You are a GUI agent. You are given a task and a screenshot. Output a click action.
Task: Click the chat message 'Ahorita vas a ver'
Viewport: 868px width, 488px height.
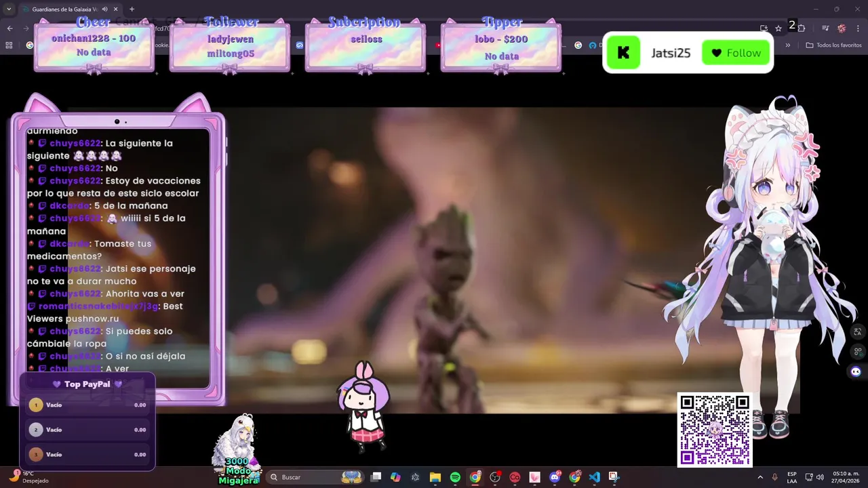(x=106, y=293)
